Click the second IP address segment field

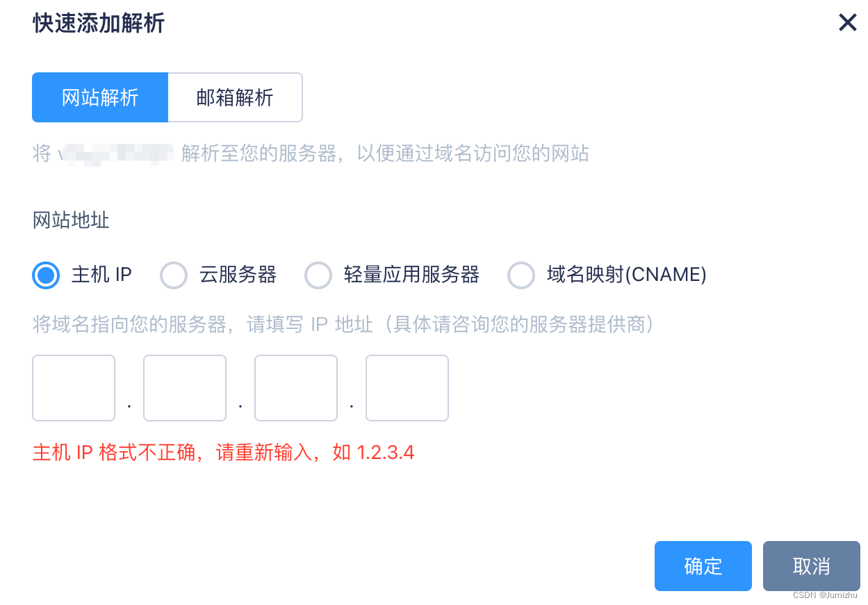click(184, 387)
